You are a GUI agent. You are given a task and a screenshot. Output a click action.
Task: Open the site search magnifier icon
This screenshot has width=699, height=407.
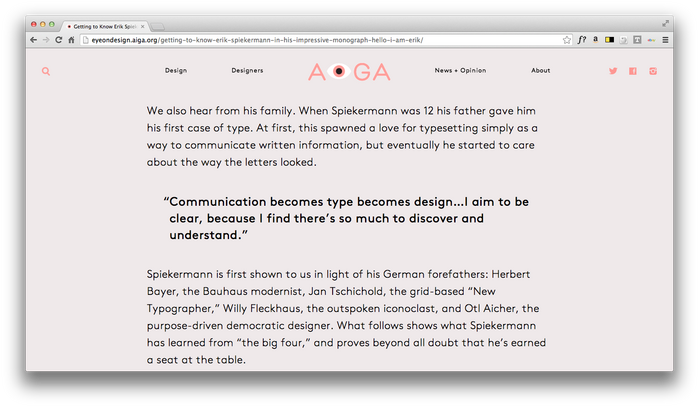click(46, 71)
